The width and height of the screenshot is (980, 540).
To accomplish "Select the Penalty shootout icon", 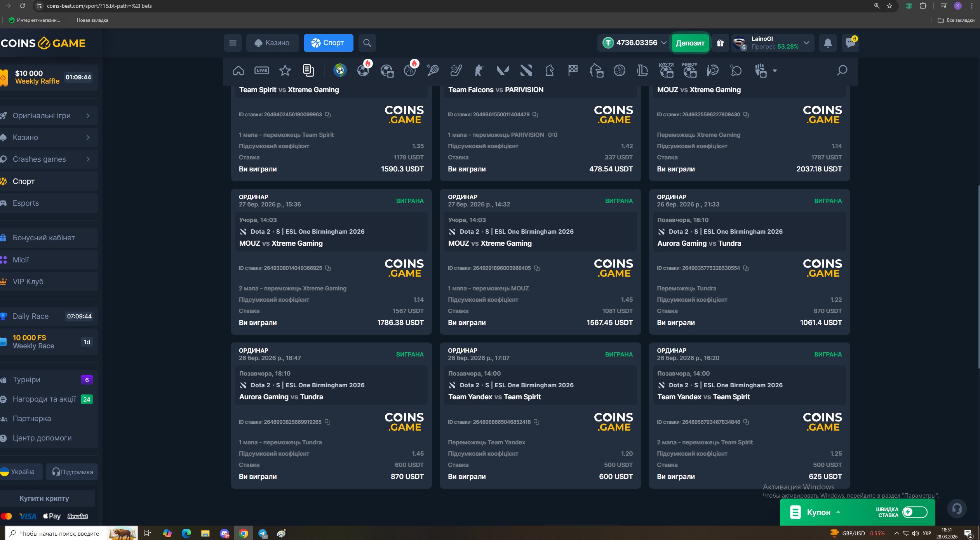I will click(x=689, y=70).
